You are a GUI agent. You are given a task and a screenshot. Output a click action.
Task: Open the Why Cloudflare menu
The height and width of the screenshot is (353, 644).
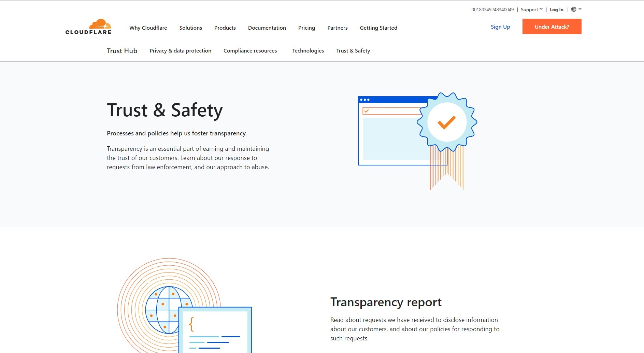point(148,28)
